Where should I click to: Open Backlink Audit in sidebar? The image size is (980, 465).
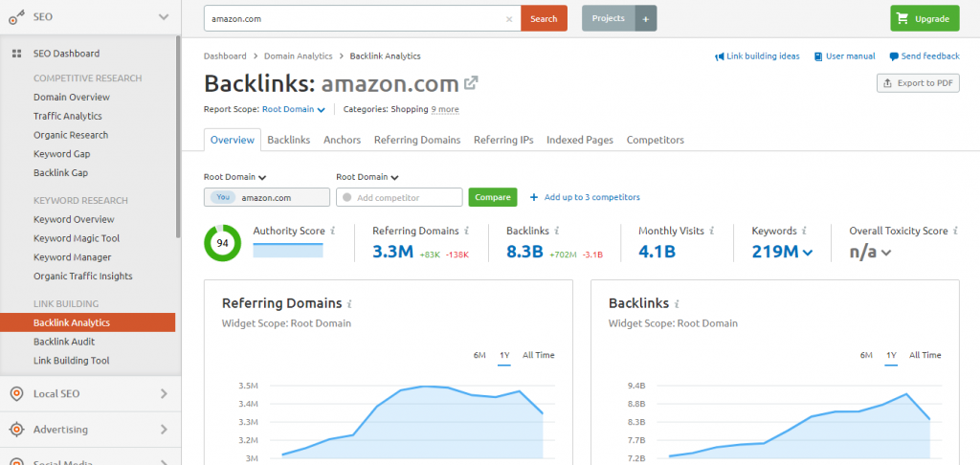tap(64, 342)
